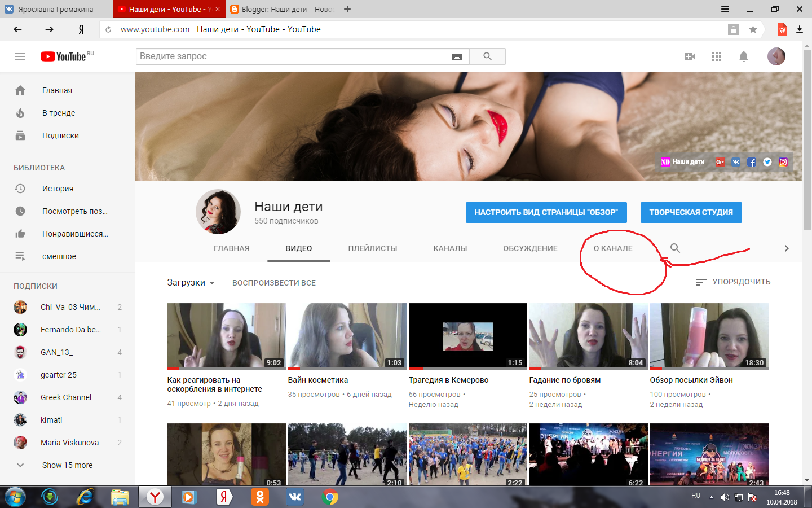Open on-screen keyboard in search box
This screenshot has width=812, height=508.
point(457,56)
